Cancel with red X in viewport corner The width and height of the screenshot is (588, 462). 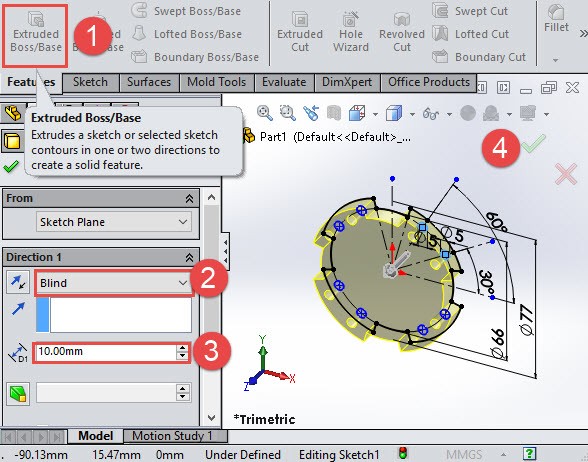(566, 174)
